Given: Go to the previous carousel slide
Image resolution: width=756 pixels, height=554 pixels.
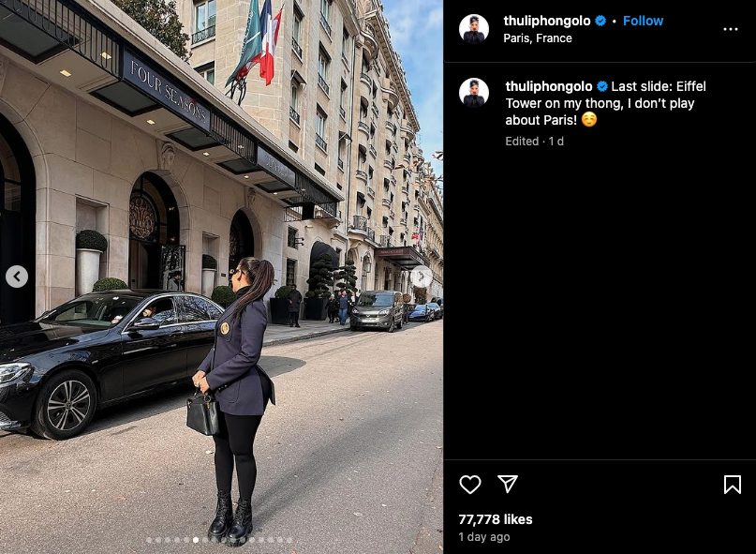Looking at the screenshot, I should coord(17,277).
